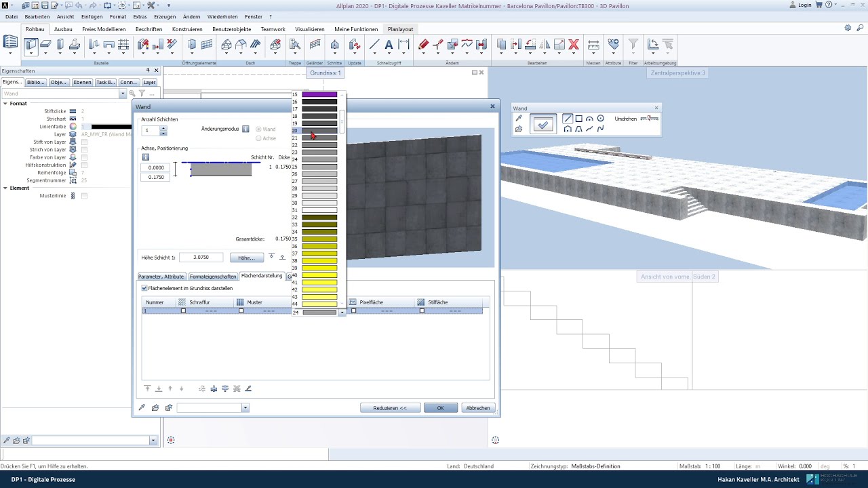
Task: Click the filter funnel icon in the ribbon
Action: pyautogui.click(x=633, y=45)
